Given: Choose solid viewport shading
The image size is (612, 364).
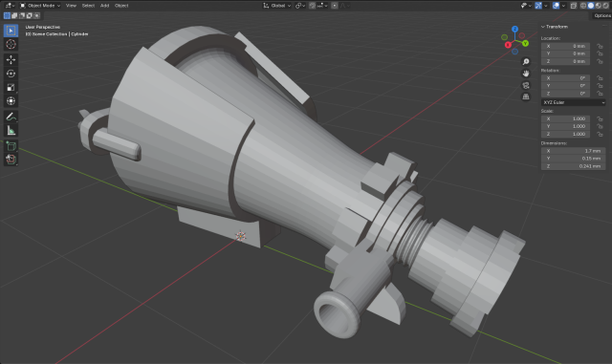Looking at the screenshot, I should [x=591, y=6].
